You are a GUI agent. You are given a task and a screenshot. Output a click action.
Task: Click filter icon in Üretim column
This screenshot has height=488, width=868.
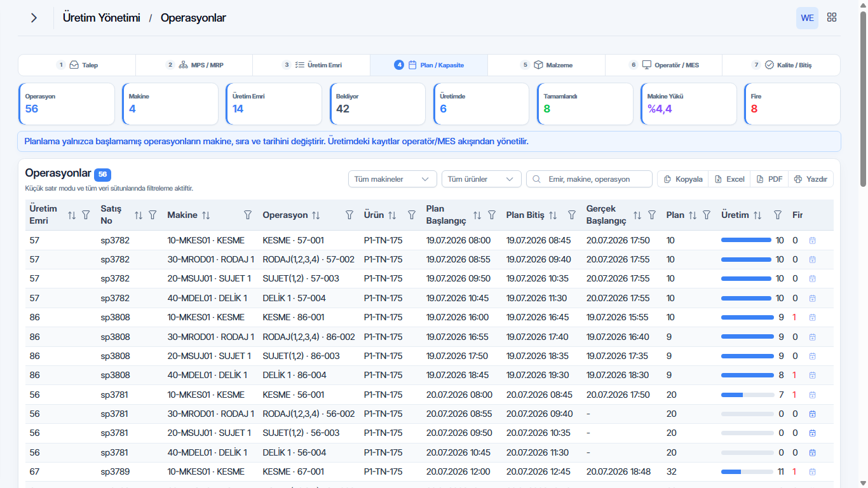coord(778,215)
